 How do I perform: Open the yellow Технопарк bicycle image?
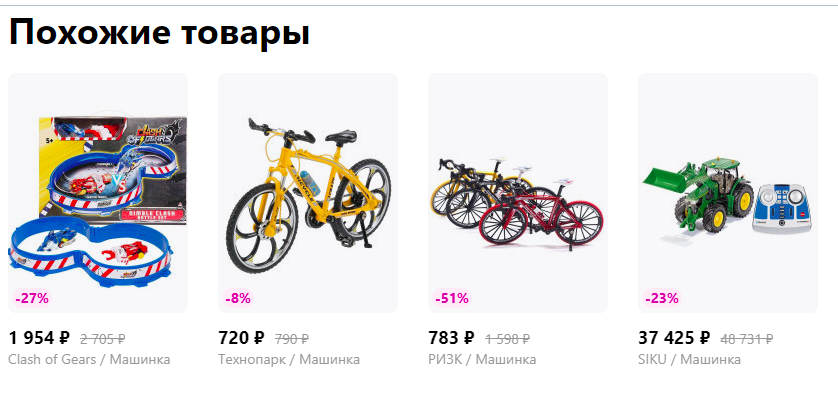(x=308, y=192)
